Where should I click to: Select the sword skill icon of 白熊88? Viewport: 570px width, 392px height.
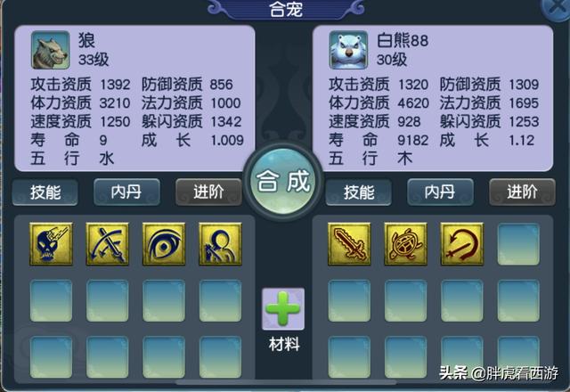(x=349, y=243)
